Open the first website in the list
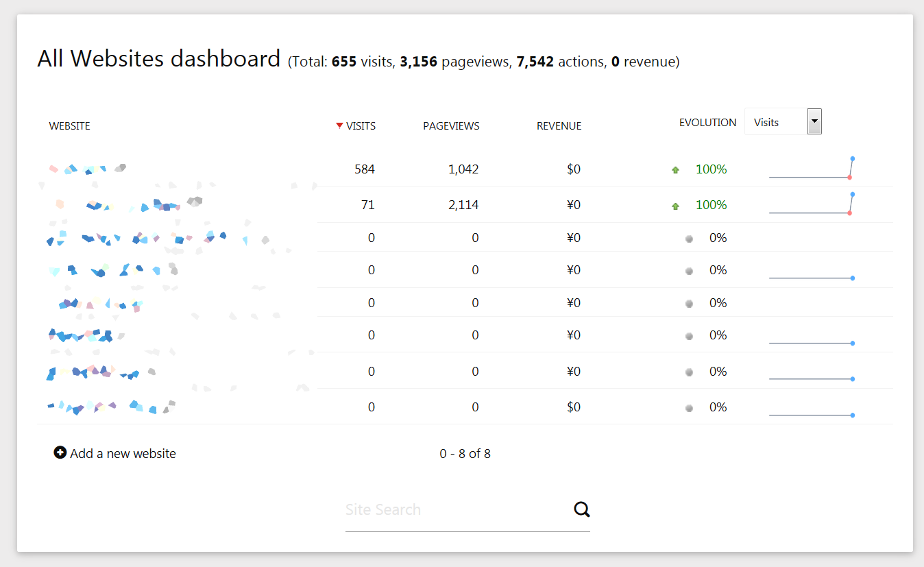 click(87, 169)
